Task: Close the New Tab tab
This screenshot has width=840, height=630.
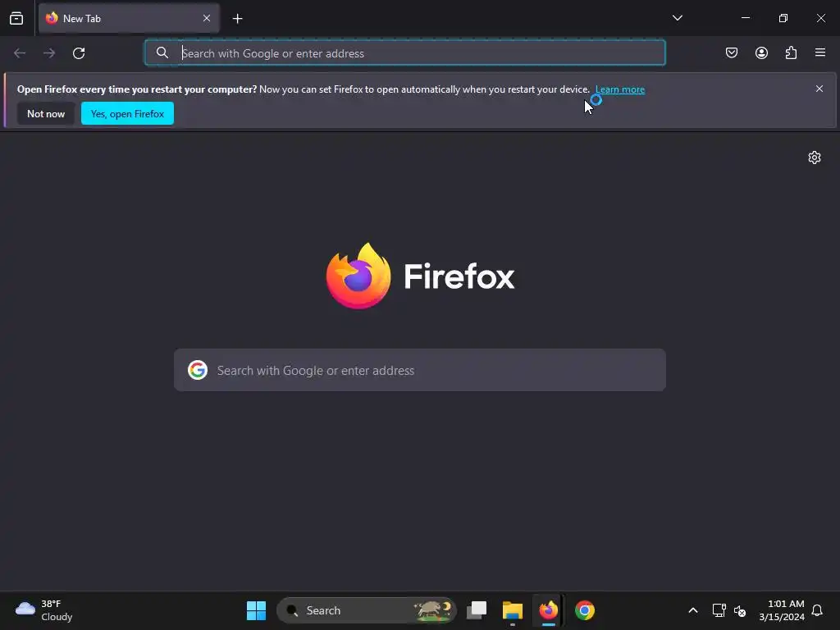Action: [207, 18]
